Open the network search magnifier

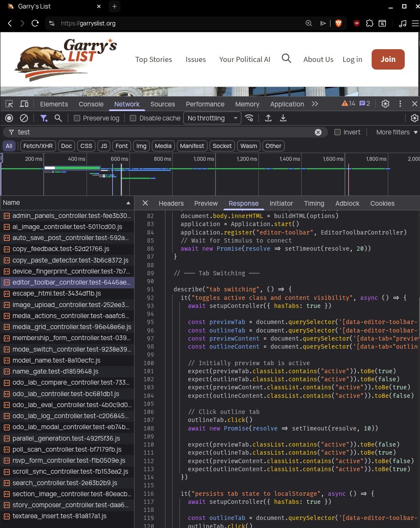click(x=58, y=118)
